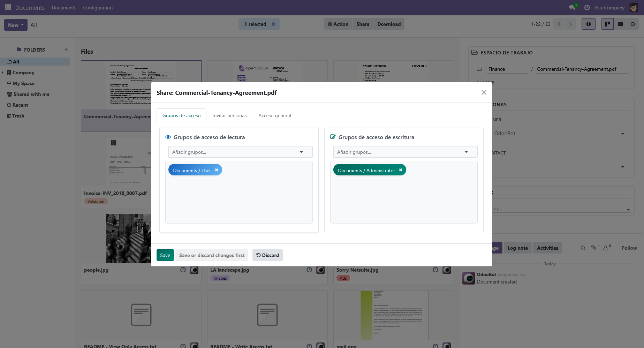Screen dimensions: 644x348
Task: Discard the share dialog changes
Action: [267, 255]
